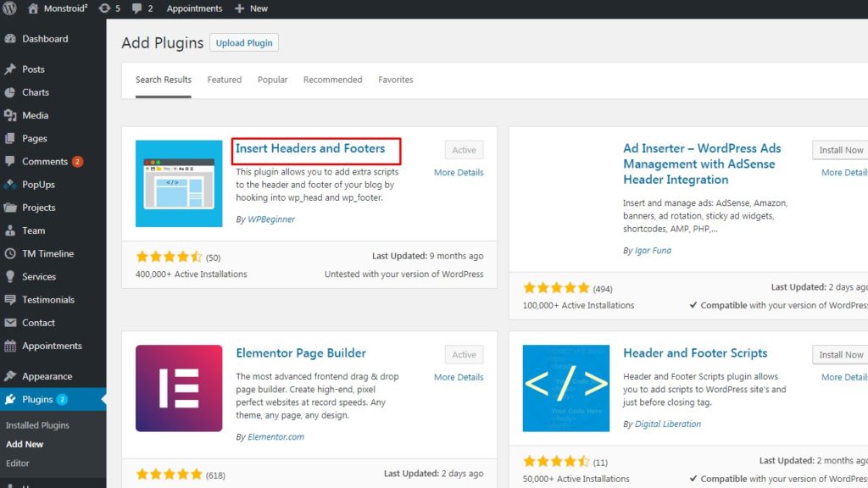Open Appointments in the top admin bar
Viewport: 868px width, 488px height.
tap(194, 8)
